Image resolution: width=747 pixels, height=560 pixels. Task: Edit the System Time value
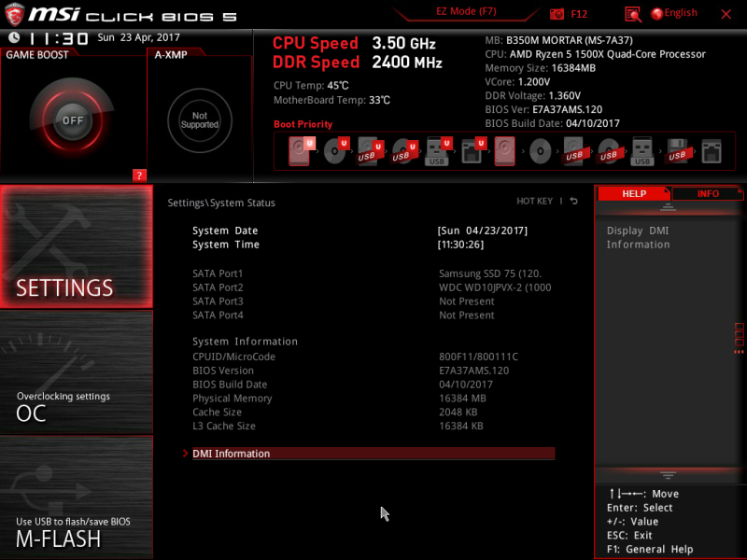point(460,245)
